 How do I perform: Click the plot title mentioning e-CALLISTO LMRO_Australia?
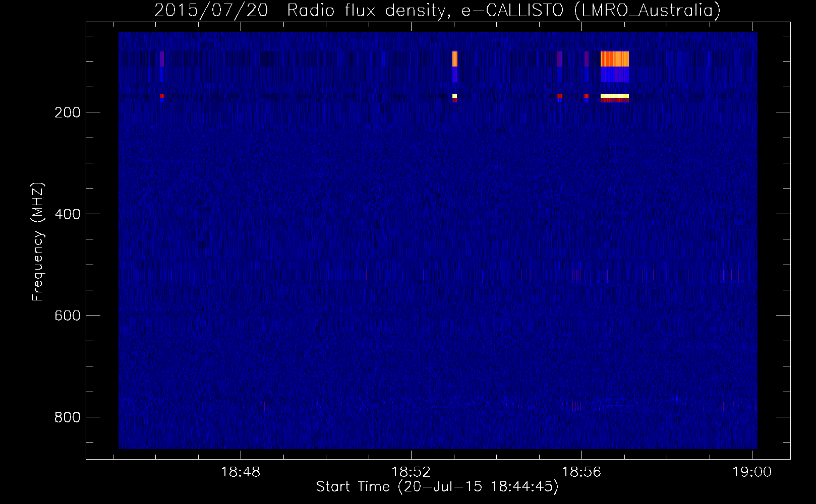(x=437, y=10)
